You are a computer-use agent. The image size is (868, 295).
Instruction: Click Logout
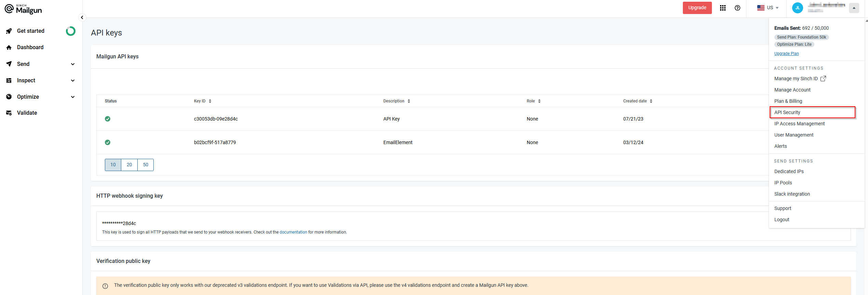pos(782,220)
